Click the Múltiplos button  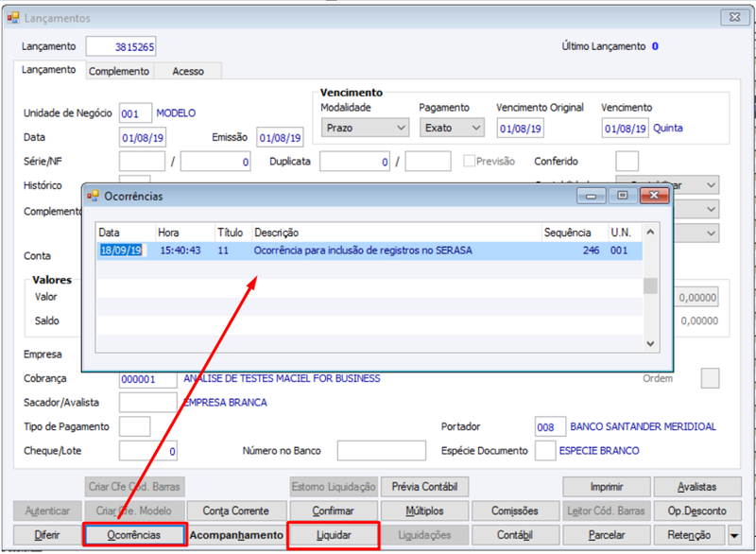(424, 511)
